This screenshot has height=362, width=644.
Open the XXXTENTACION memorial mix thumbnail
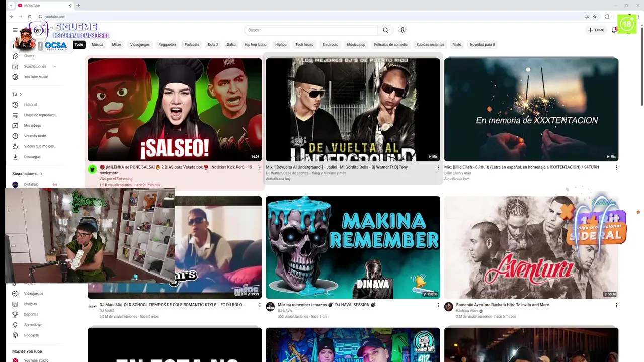531,110
